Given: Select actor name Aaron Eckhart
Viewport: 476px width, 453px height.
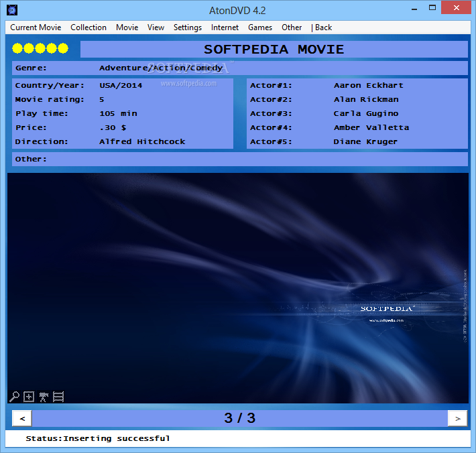Looking at the screenshot, I should click(369, 85).
